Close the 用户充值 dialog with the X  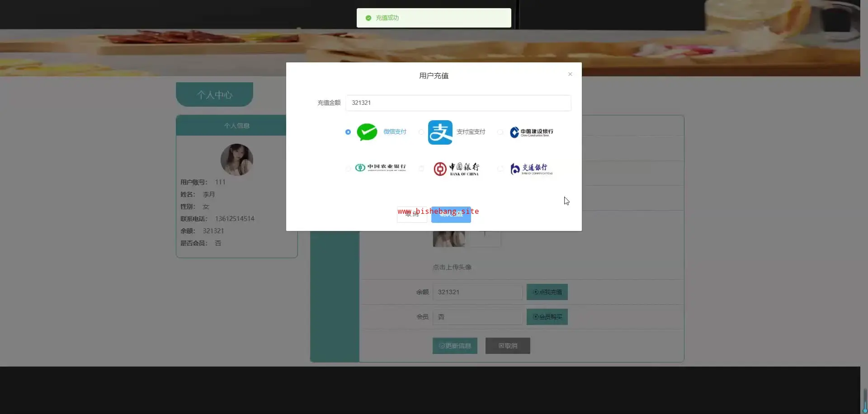coord(570,74)
